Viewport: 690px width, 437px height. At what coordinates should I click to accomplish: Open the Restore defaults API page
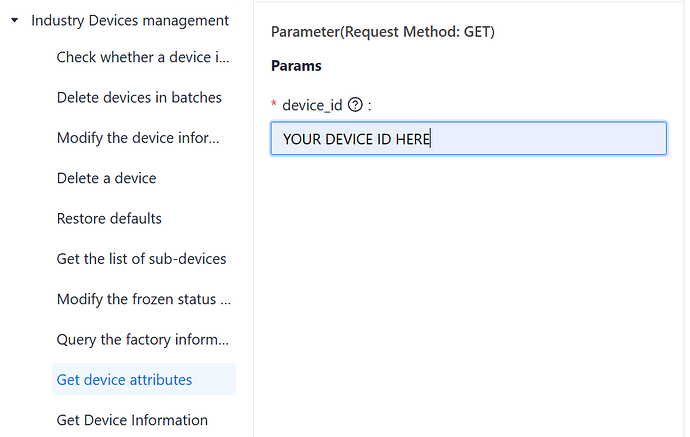click(109, 218)
